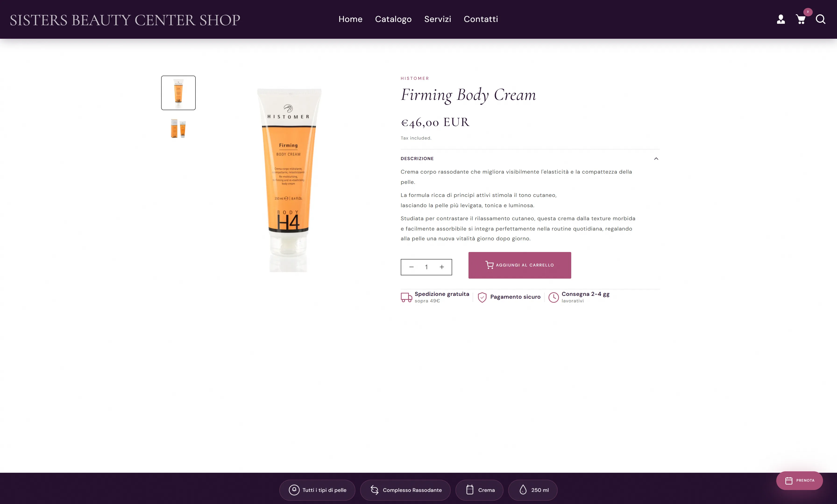Image resolution: width=837 pixels, height=504 pixels.
Task: Click the Prenota floating button
Action: point(799,480)
